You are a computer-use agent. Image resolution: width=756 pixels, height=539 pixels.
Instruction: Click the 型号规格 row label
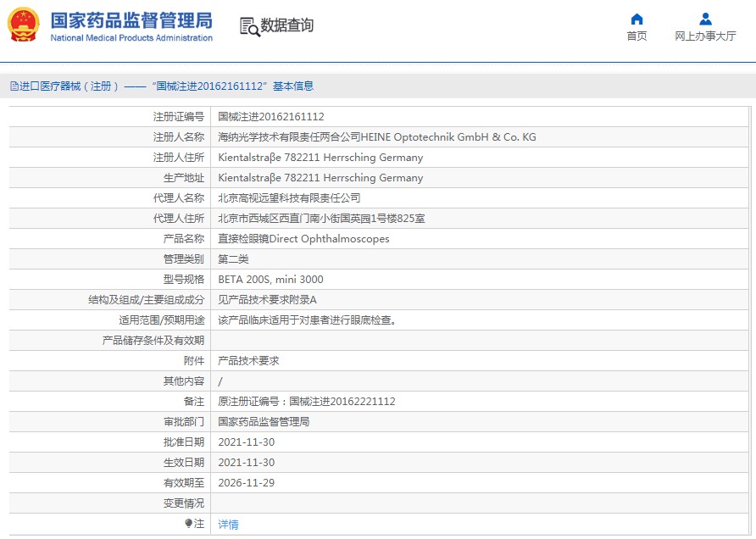coord(184,280)
